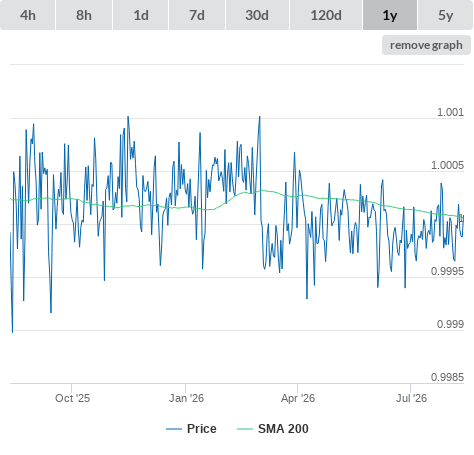Click the Apr '26 axis label

click(298, 398)
